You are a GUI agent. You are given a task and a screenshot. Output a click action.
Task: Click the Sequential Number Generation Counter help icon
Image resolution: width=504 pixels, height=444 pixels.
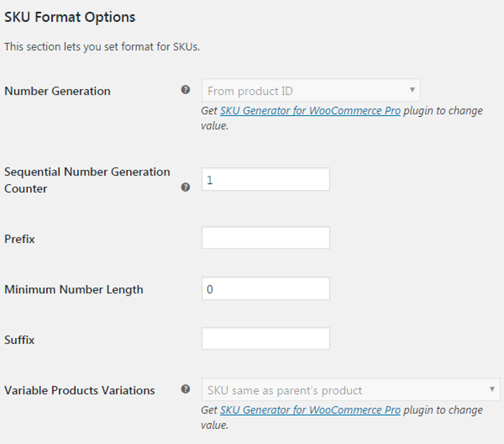click(x=185, y=187)
